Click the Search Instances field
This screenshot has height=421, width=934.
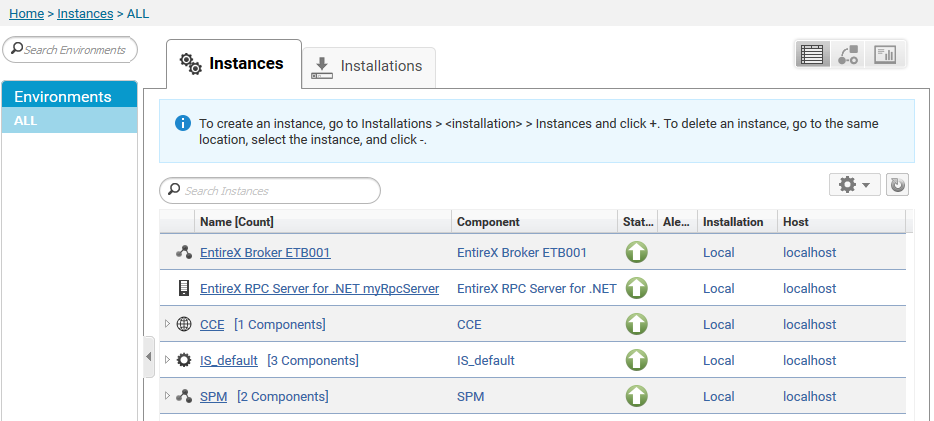coord(270,191)
